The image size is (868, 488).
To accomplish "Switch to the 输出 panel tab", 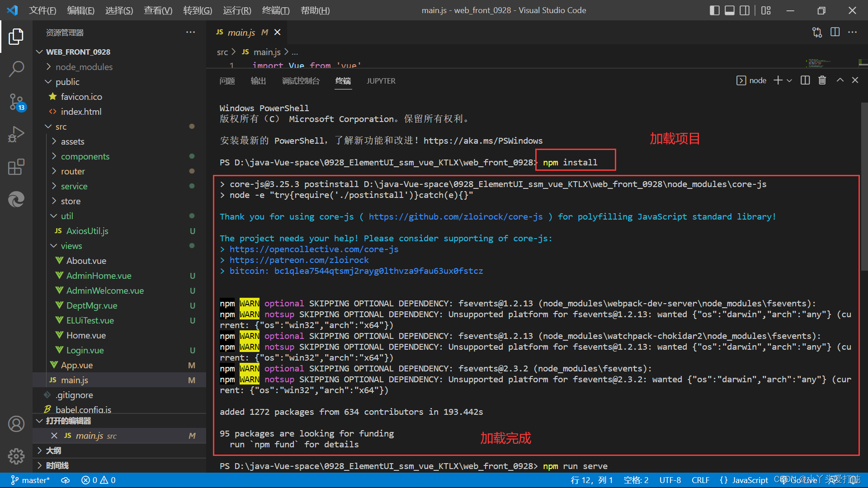I will pyautogui.click(x=258, y=81).
